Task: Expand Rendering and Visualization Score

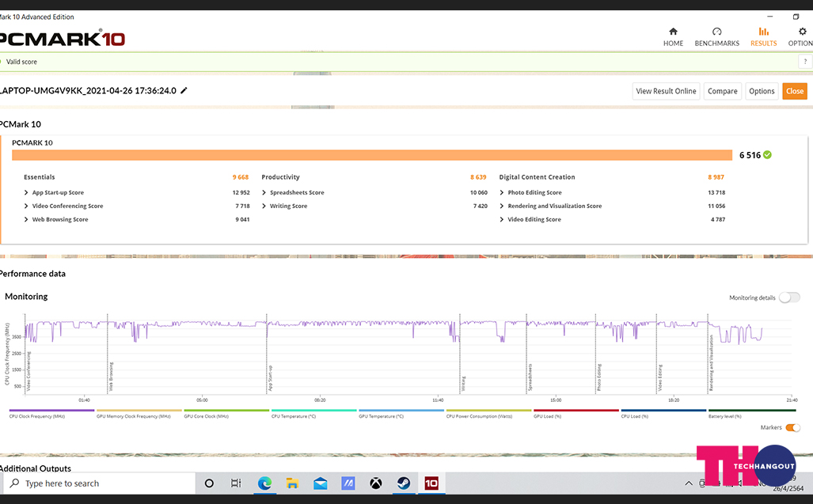Action: point(501,207)
